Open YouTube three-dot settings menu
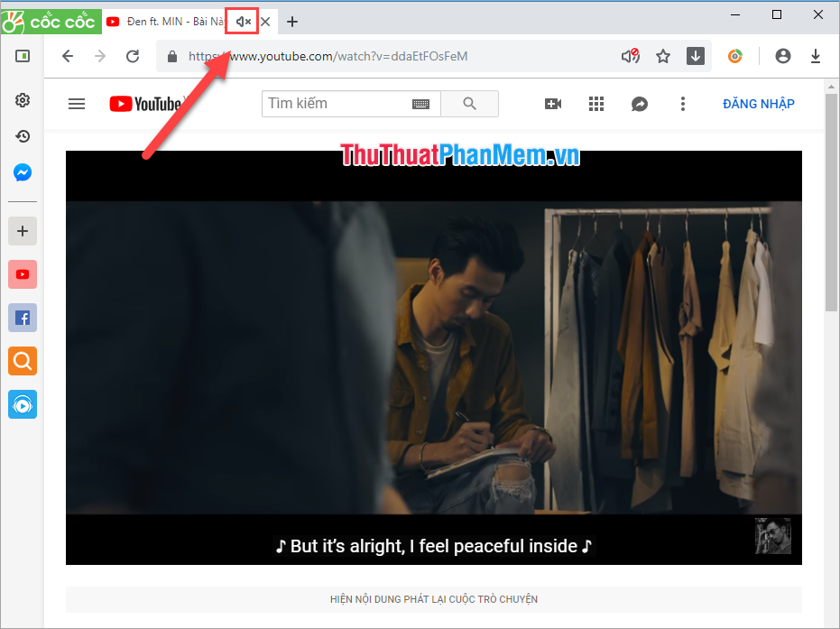Screen dimensions: 840x629 pos(683,104)
